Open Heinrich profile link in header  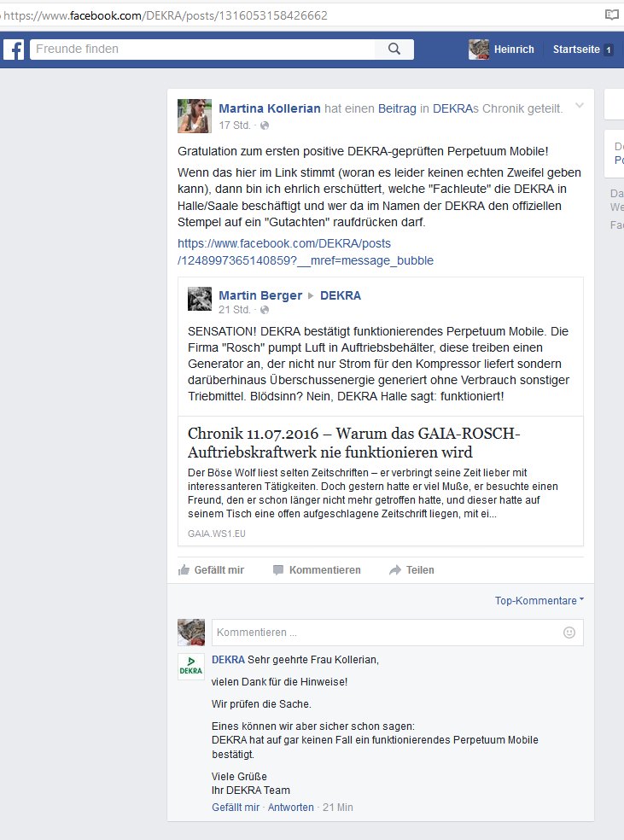click(514, 50)
